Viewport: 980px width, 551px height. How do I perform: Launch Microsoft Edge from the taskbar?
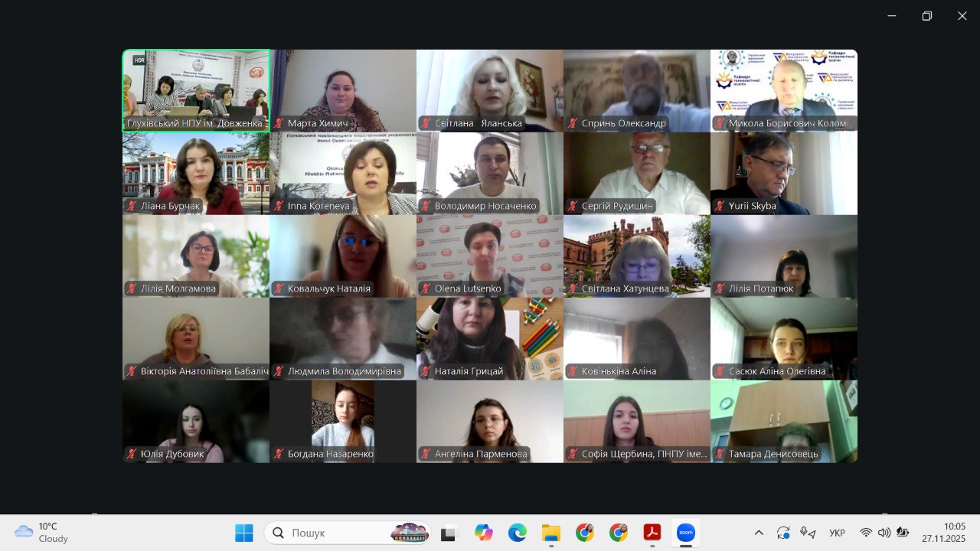tap(518, 533)
